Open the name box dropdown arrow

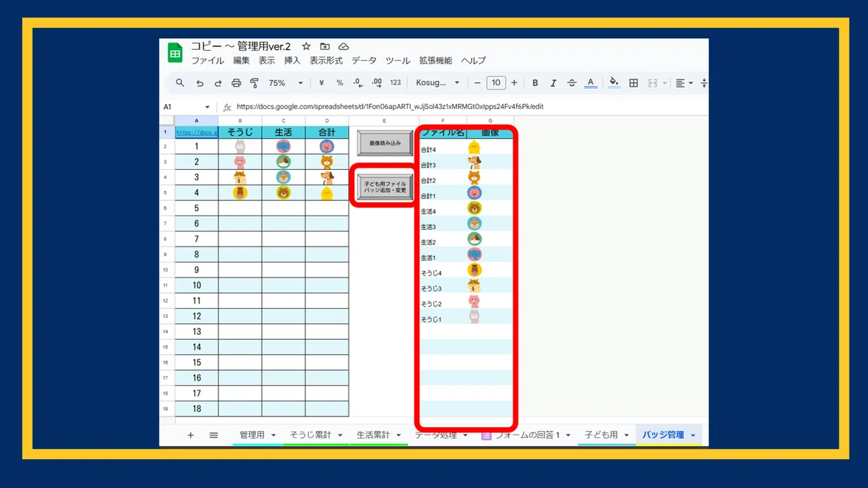[x=207, y=107]
